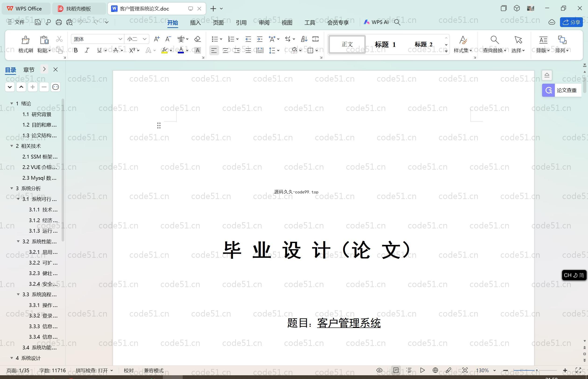Screen dimensions: 588x379
Task: Click the Layout (排版) icon
Action: (x=543, y=40)
